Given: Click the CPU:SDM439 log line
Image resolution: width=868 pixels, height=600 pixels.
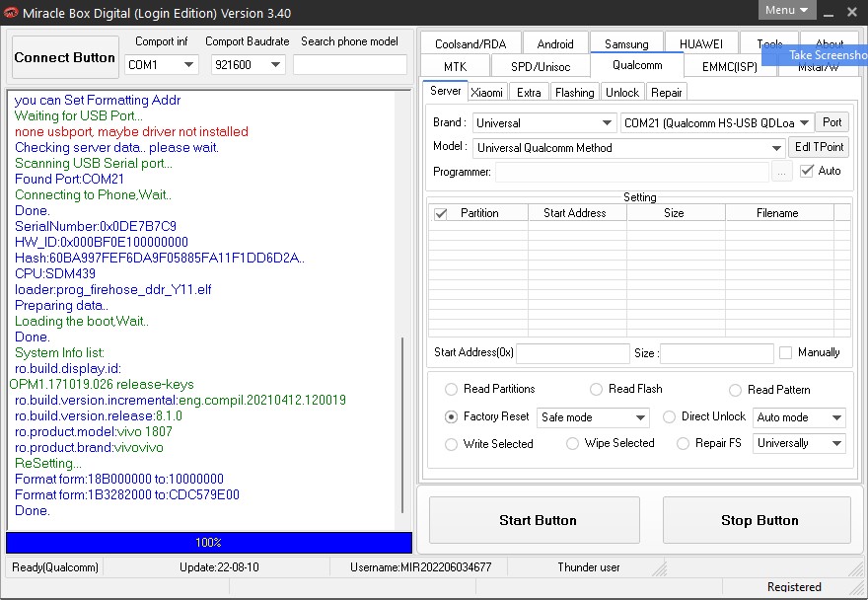Looking at the screenshot, I should tap(55, 273).
